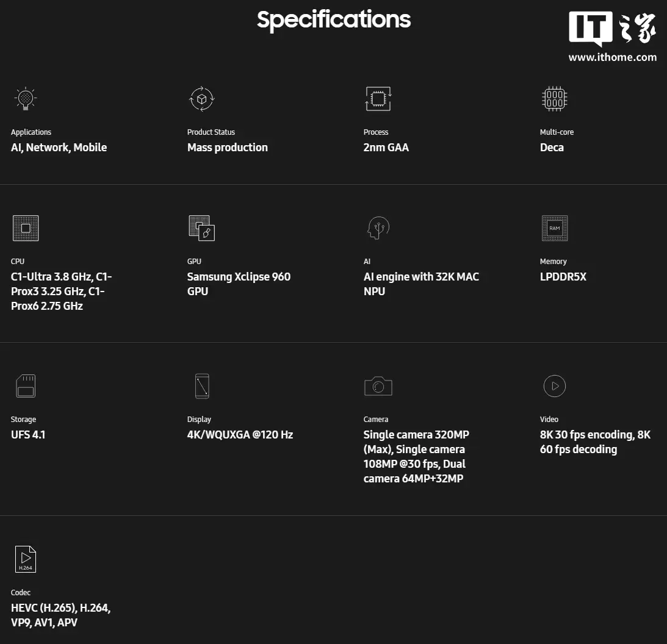Image resolution: width=667 pixels, height=644 pixels.
Task: Click the AI head icon
Action: pyautogui.click(x=378, y=227)
